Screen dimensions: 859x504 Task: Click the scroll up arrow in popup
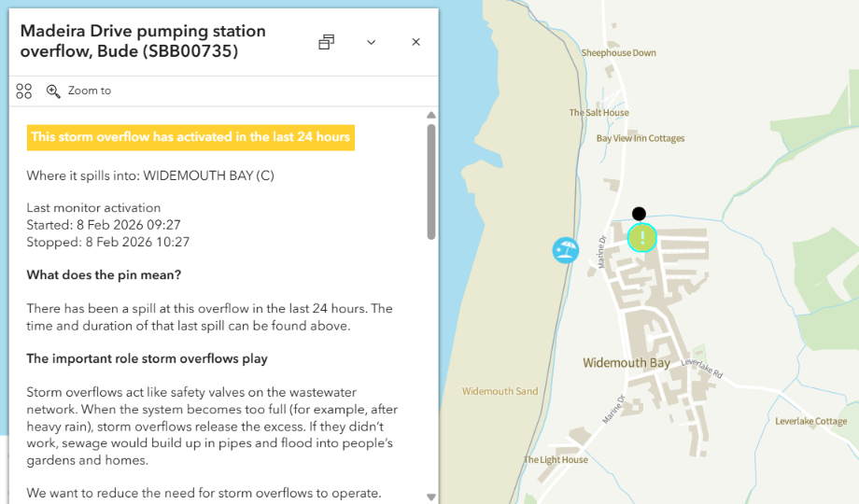pos(430,115)
